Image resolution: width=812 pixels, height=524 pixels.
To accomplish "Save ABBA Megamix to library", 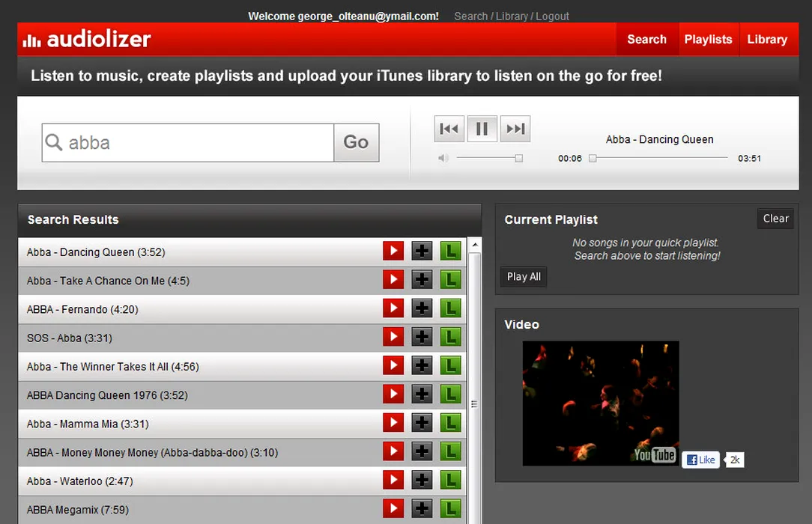I will (450, 508).
